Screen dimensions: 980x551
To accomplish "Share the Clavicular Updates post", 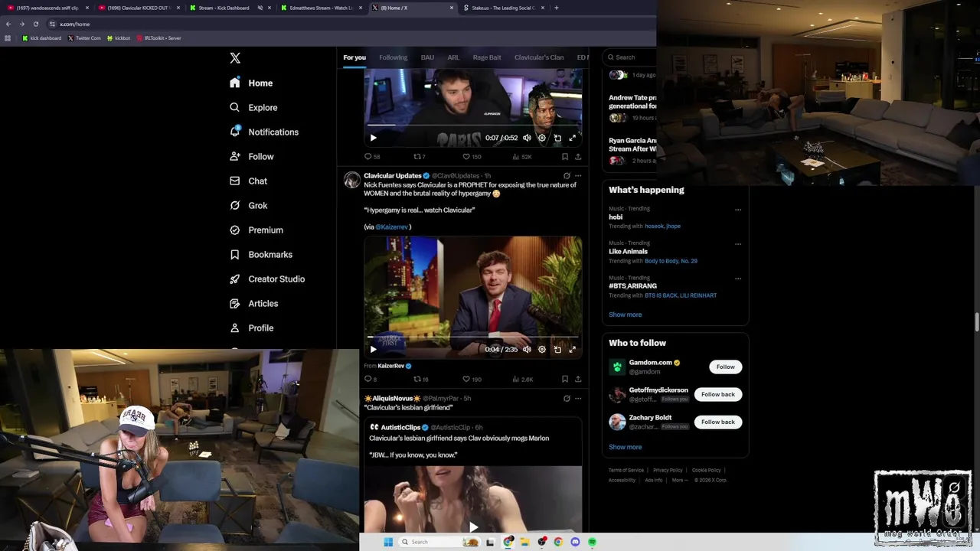I will (x=578, y=379).
